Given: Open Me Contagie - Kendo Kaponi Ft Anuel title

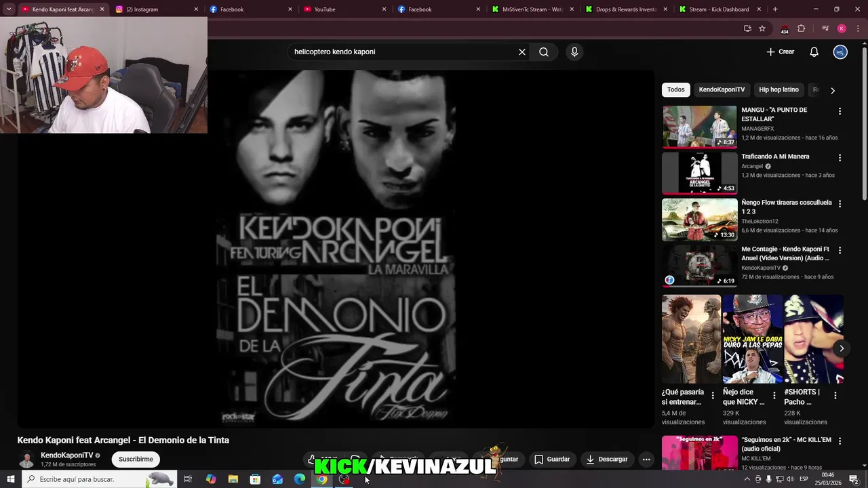Looking at the screenshot, I should 785,253.
